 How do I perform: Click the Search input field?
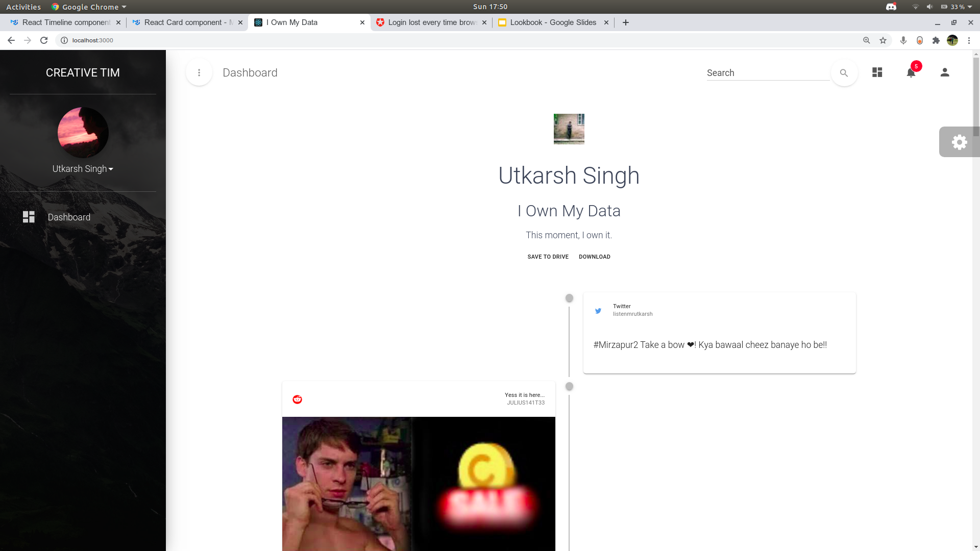767,73
